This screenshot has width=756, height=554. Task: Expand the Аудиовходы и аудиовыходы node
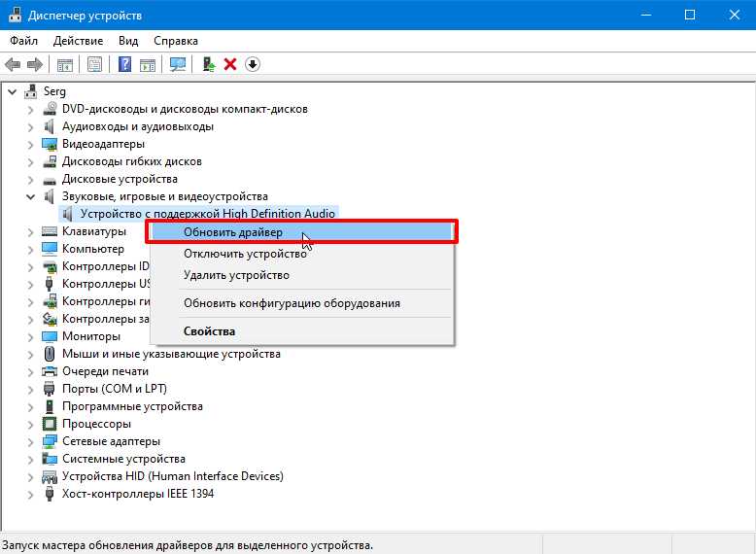click(x=30, y=126)
